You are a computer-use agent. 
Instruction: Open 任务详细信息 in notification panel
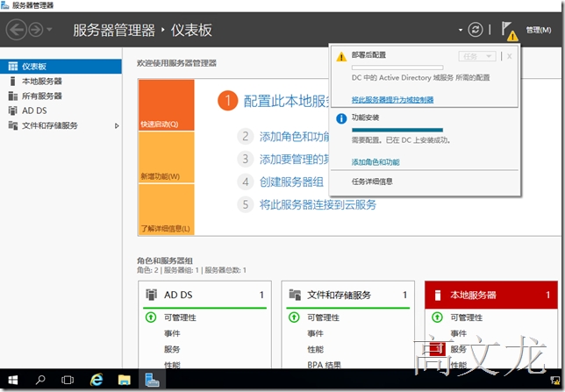(x=372, y=182)
